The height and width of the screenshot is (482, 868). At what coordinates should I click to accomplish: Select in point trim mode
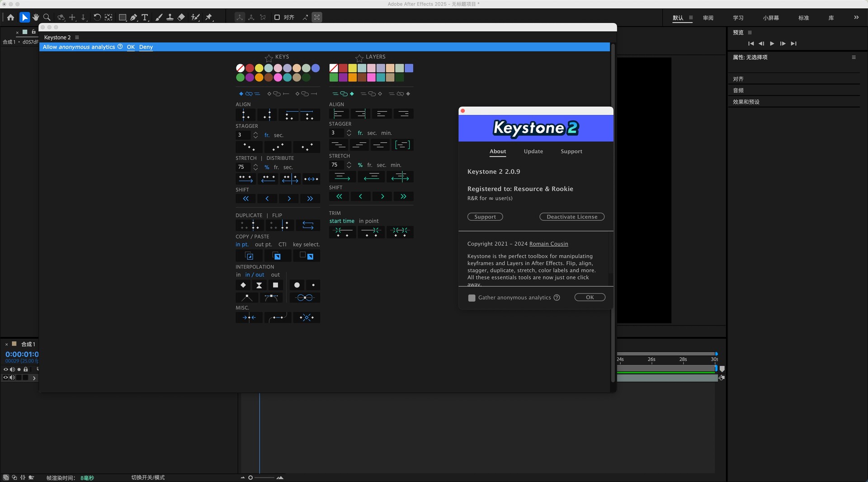tap(369, 221)
